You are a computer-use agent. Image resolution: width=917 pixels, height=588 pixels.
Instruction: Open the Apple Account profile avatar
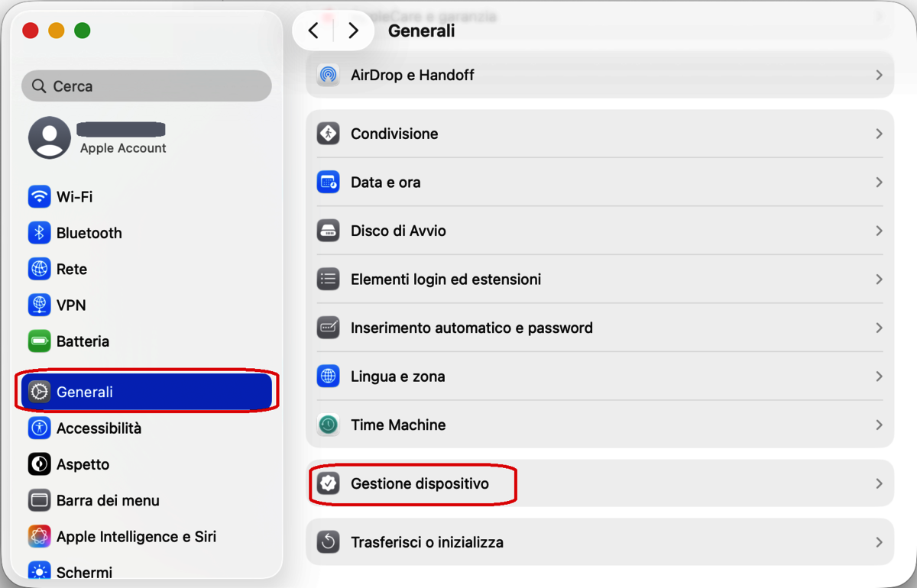(50, 137)
